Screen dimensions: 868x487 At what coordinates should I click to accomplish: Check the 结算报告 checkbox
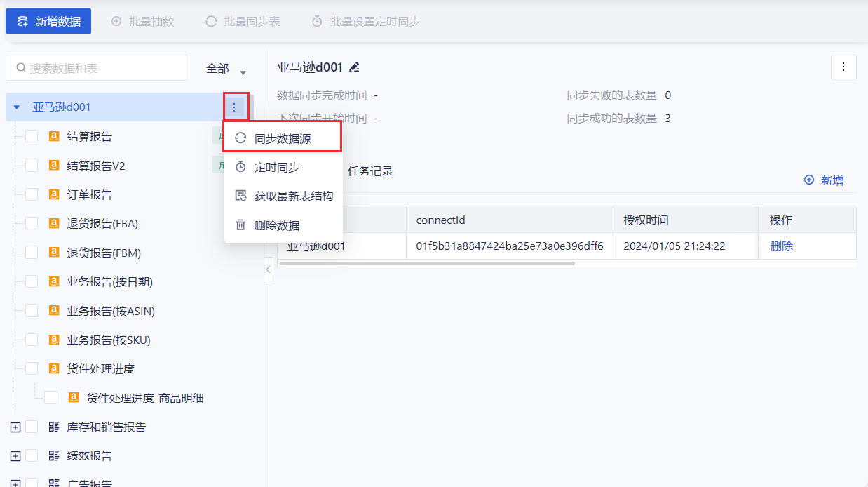[32, 136]
